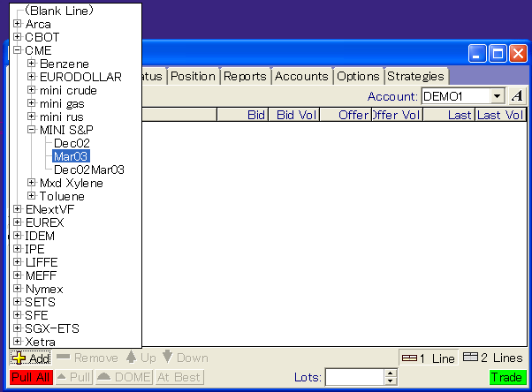Close the trading window
This screenshot has height=392, width=532.
tap(518, 53)
